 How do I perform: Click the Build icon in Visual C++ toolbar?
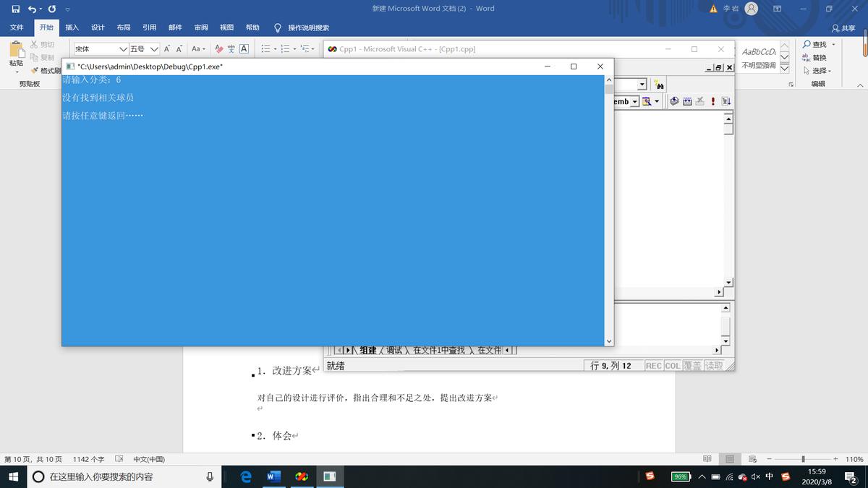687,101
